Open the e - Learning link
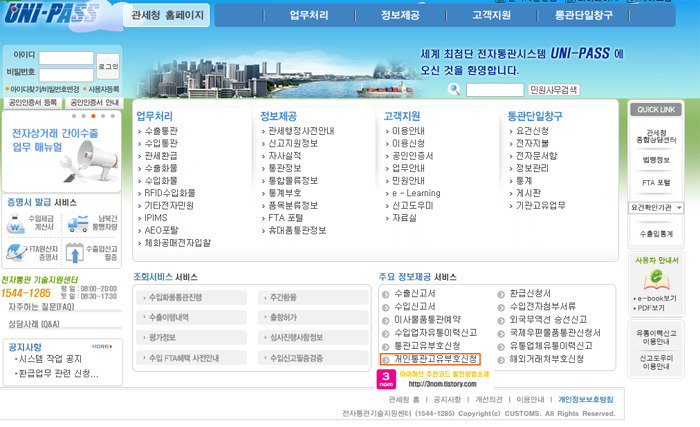 tap(416, 193)
